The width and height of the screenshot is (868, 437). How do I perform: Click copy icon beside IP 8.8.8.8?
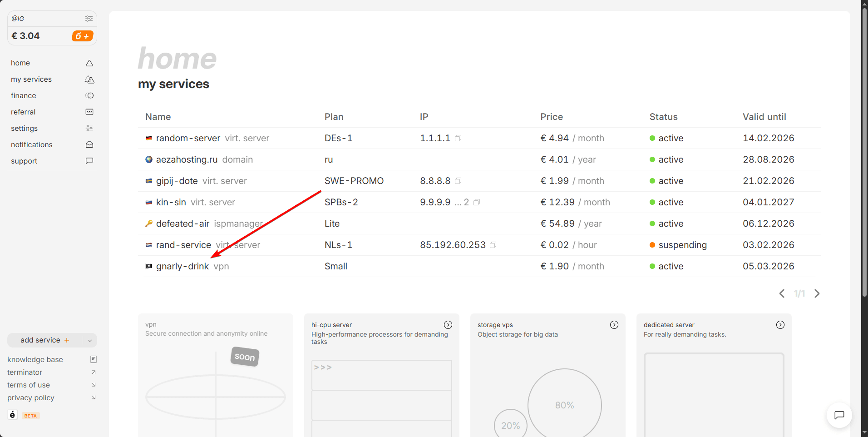coord(458,181)
